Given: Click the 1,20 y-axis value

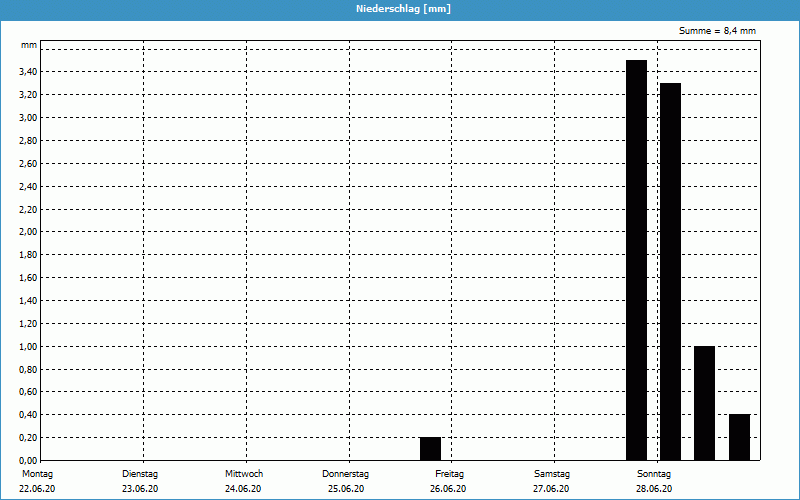Looking at the screenshot, I should click(x=28, y=323).
